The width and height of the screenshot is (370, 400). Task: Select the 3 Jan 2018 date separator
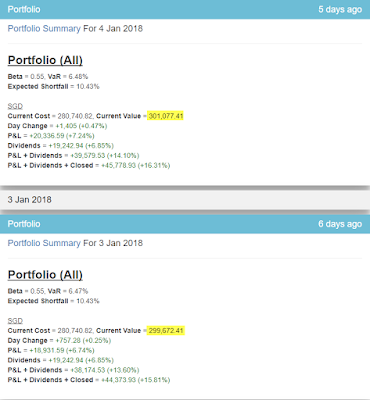[x=185, y=200]
